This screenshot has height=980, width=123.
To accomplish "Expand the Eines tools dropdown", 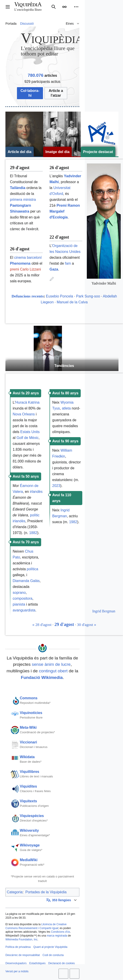I will [x=73, y=24].
